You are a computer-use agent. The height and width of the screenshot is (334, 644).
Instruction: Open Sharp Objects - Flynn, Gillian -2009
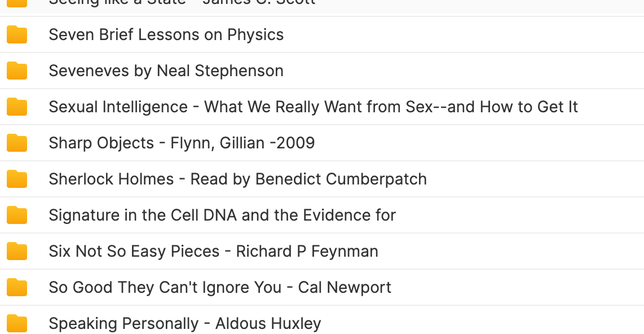182,143
